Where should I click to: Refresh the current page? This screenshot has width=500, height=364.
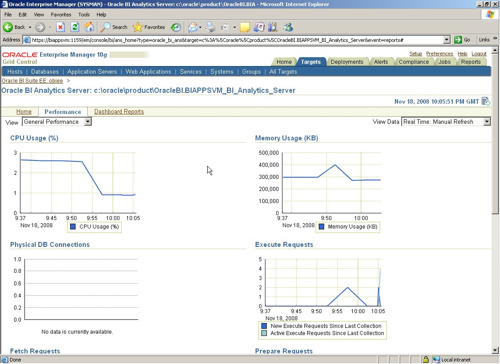click(x=75, y=27)
